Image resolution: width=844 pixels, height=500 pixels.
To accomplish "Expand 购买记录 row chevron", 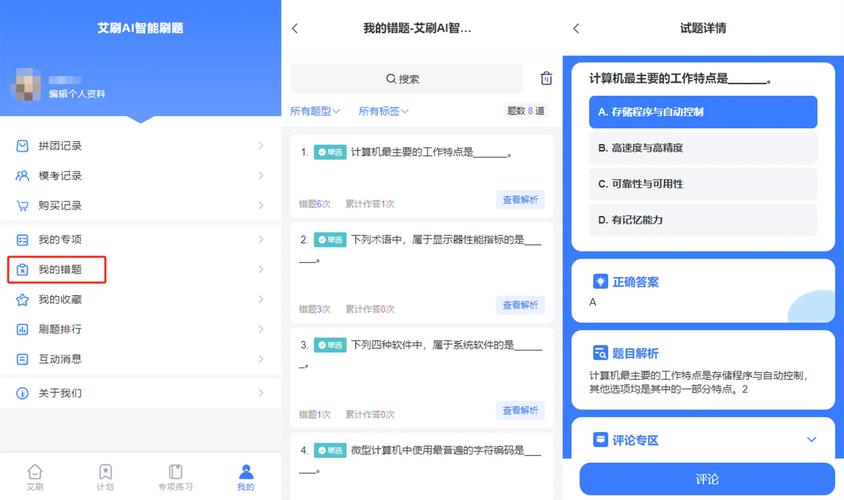I will click(x=261, y=206).
